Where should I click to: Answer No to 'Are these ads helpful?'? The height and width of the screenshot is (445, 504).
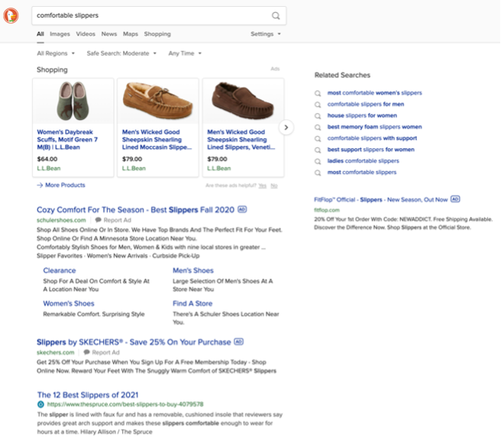tap(274, 185)
